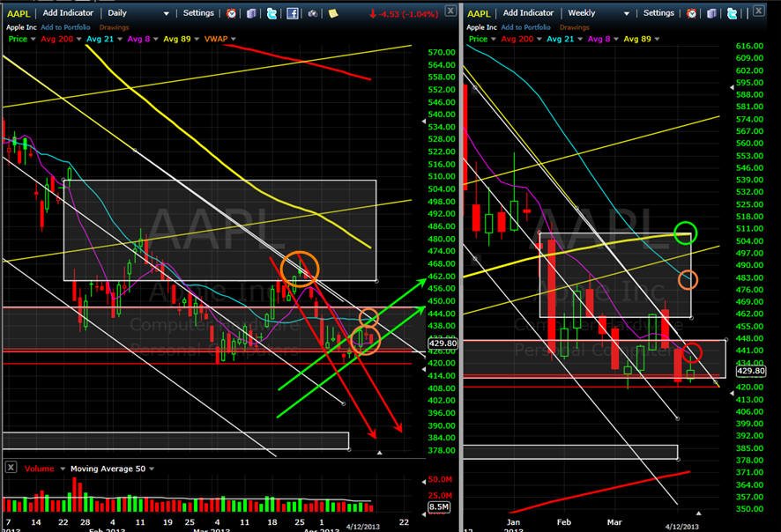
Task: Close the daily AAPL chart panel
Action: coord(450,11)
